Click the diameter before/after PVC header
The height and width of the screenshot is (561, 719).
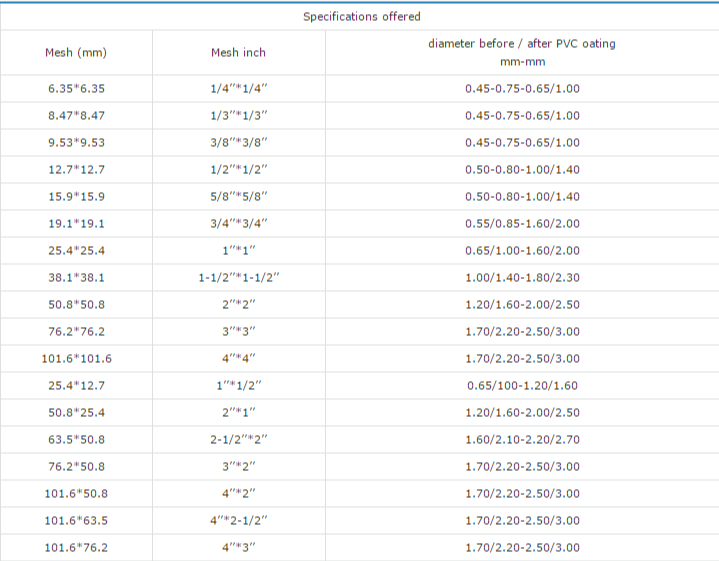pos(521,52)
